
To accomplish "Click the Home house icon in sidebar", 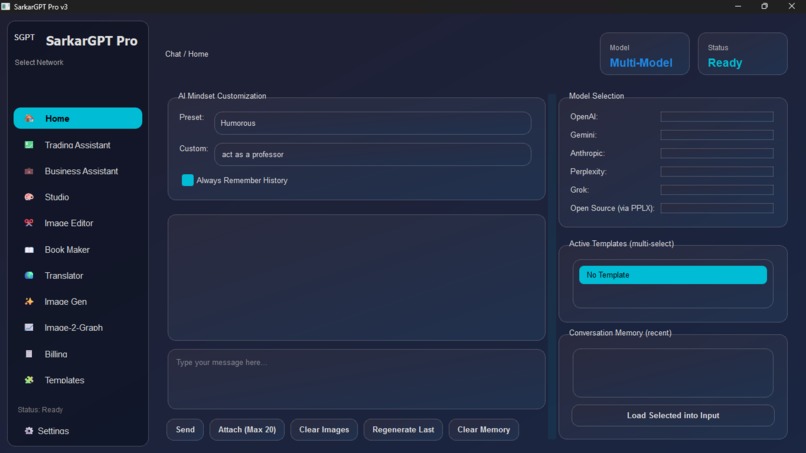I will pos(29,118).
